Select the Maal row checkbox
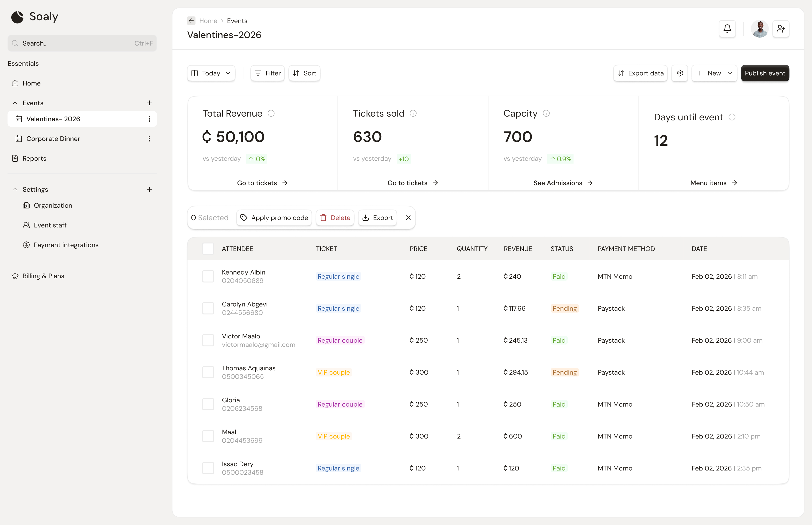This screenshot has height=525, width=812. (x=208, y=436)
